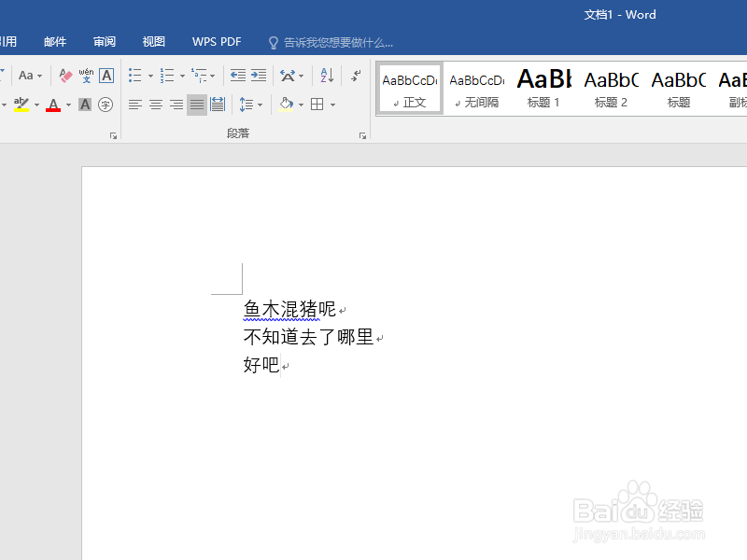
Task: Toggle Show/Hide paragraph marks
Action: 357,75
